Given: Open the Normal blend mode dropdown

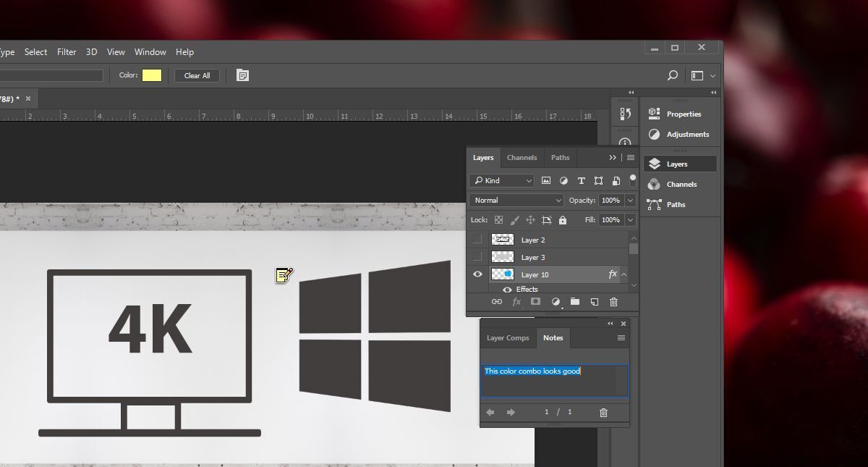Looking at the screenshot, I should coord(516,200).
